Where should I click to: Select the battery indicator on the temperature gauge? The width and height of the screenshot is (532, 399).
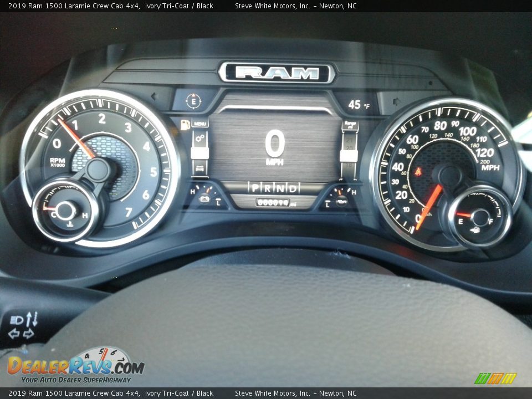204,199
